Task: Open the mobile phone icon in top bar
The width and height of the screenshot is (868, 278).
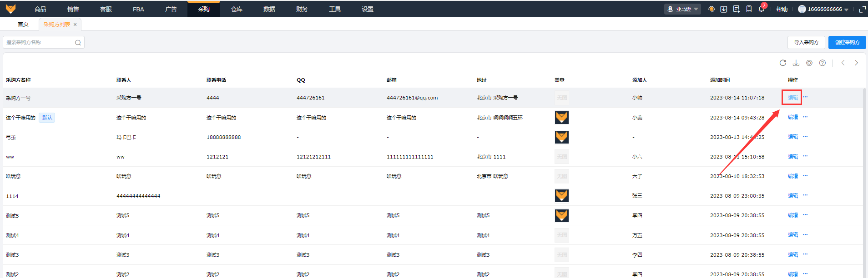Action: [749, 9]
